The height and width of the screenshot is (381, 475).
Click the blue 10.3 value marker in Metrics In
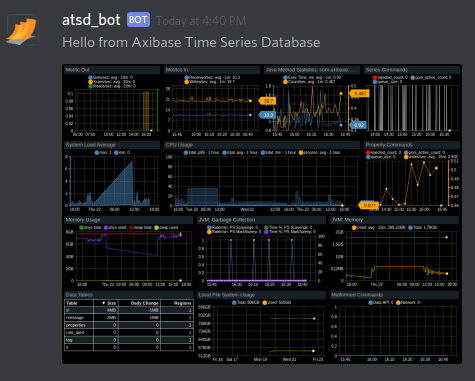(267, 115)
